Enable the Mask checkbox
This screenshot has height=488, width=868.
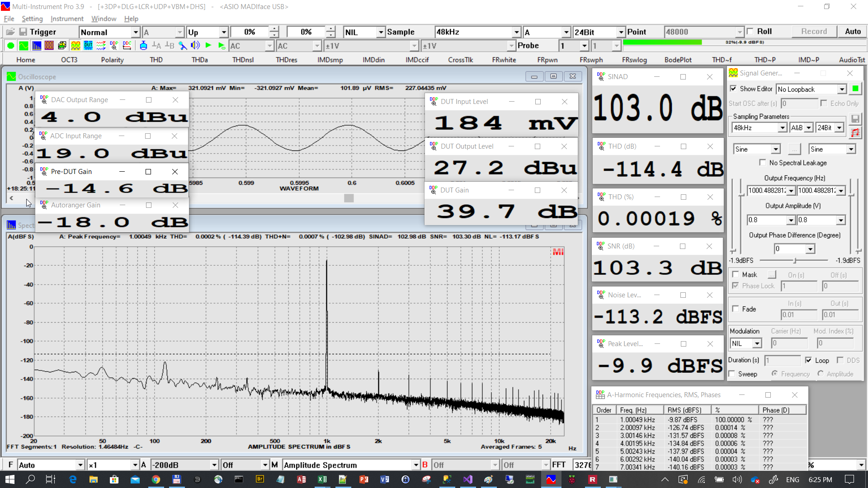pyautogui.click(x=736, y=274)
